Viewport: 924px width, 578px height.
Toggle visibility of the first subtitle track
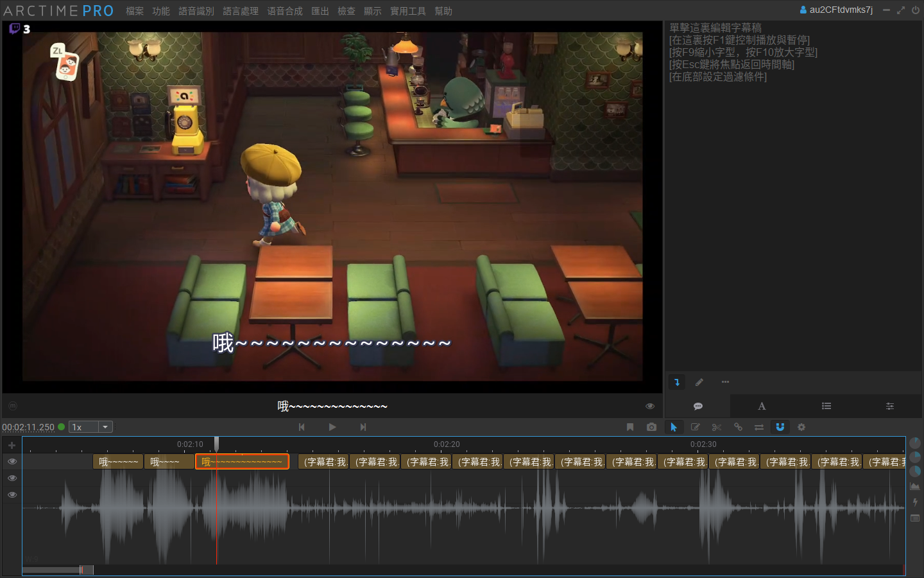[12, 462]
